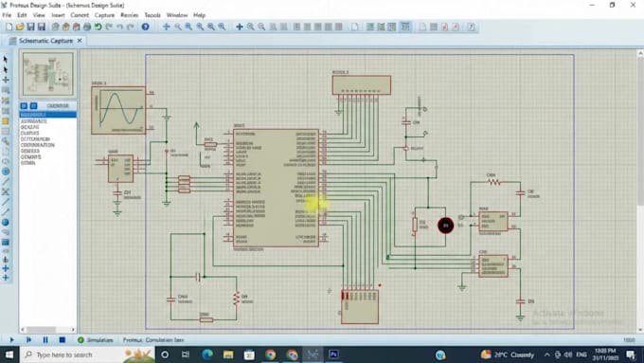644x363 pixels.
Task: Open the View menu
Action: 39,15
